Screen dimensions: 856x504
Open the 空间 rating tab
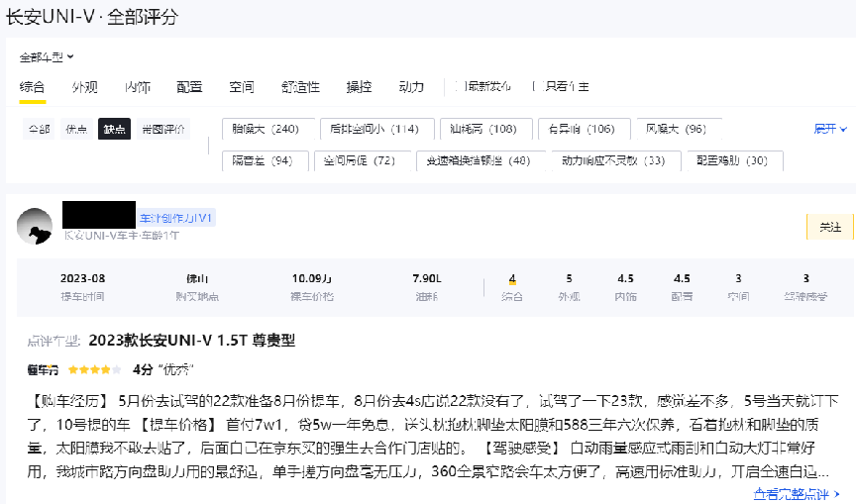click(241, 87)
